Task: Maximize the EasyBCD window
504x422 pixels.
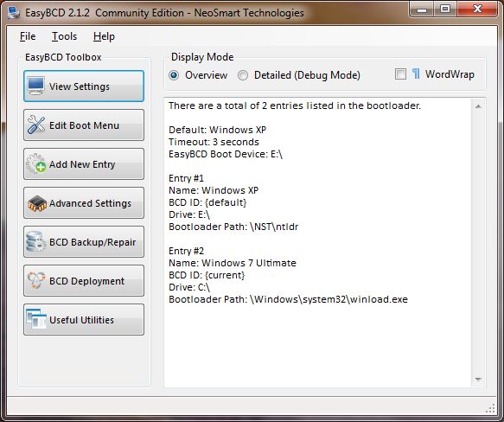Action: (445, 9)
